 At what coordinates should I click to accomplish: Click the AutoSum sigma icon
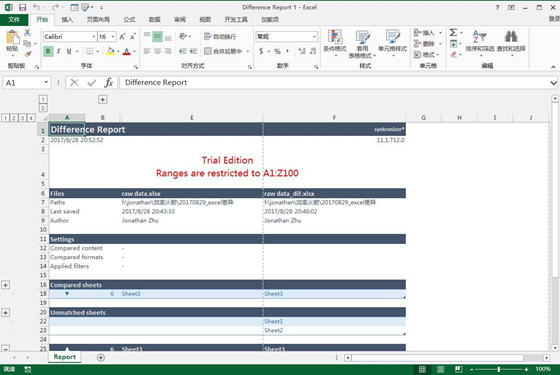point(453,33)
